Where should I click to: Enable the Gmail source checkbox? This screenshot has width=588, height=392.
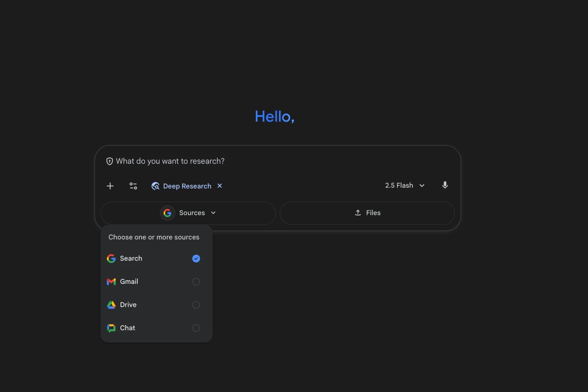tap(196, 282)
